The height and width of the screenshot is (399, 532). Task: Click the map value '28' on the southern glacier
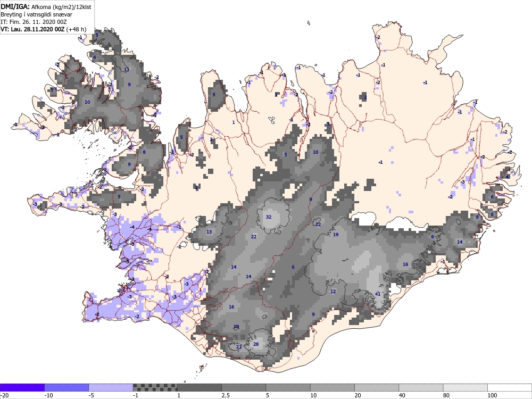256,344
